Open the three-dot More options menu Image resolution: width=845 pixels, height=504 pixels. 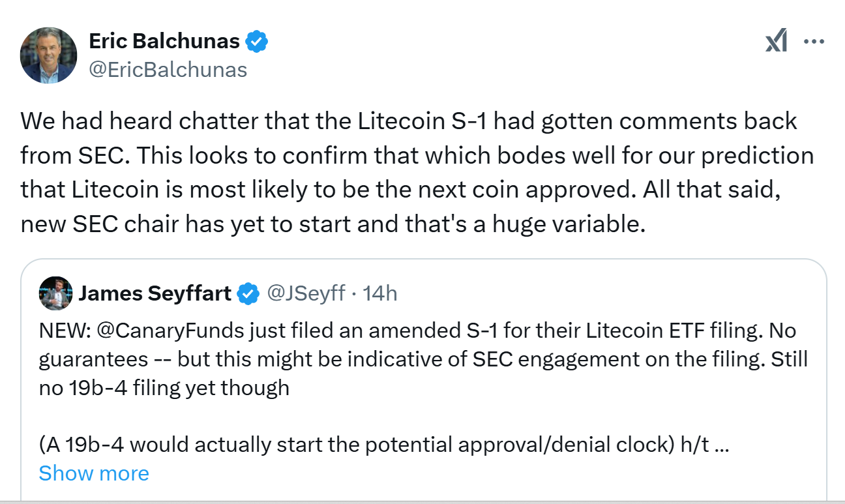point(814,42)
